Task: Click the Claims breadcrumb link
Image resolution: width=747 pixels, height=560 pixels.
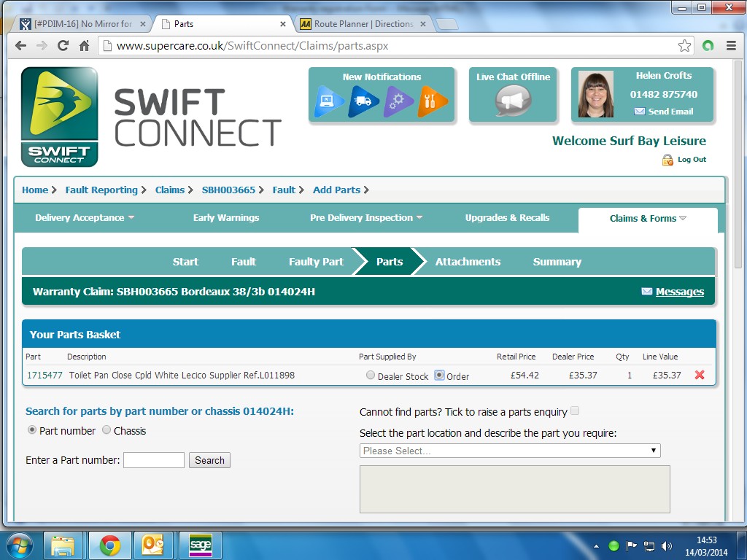Action: [x=169, y=190]
